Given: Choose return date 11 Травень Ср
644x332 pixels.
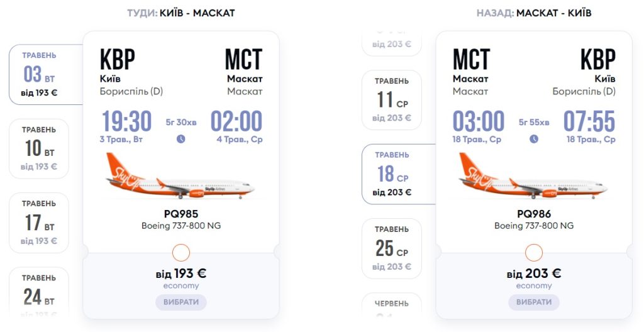Looking at the screenshot, I should tap(392, 99).
